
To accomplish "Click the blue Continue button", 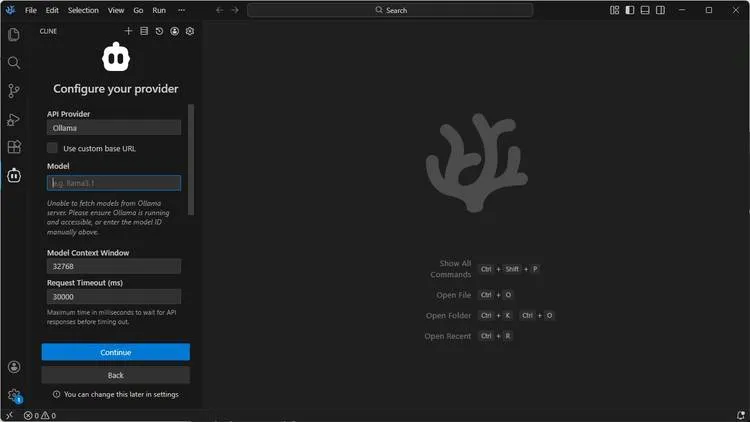I will pos(116,352).
